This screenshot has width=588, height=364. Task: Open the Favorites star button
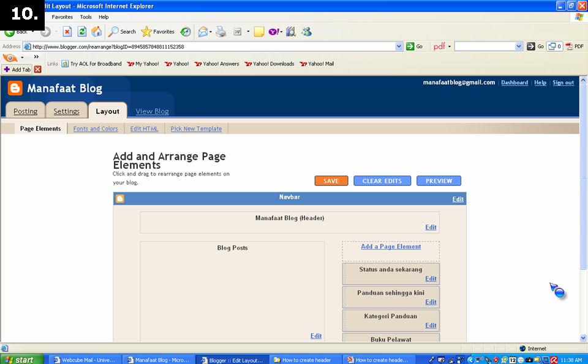(158, 32)
